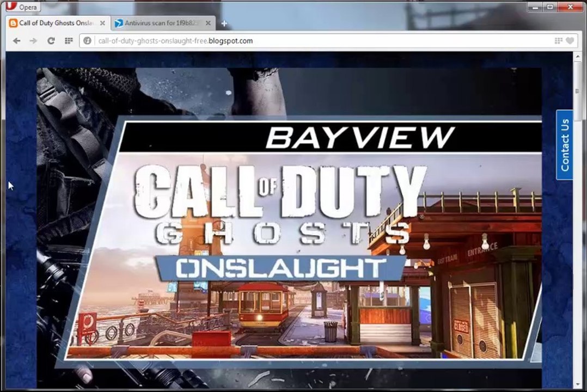Switch to Antivirus scan tab
This screenshot has width=587, height=392.
click(x=163, y=23)
